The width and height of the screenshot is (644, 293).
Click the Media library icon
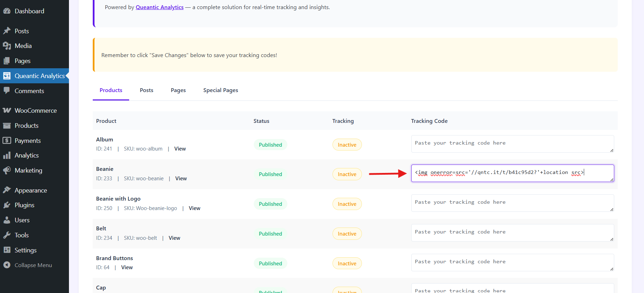click(x=7, y=46)
